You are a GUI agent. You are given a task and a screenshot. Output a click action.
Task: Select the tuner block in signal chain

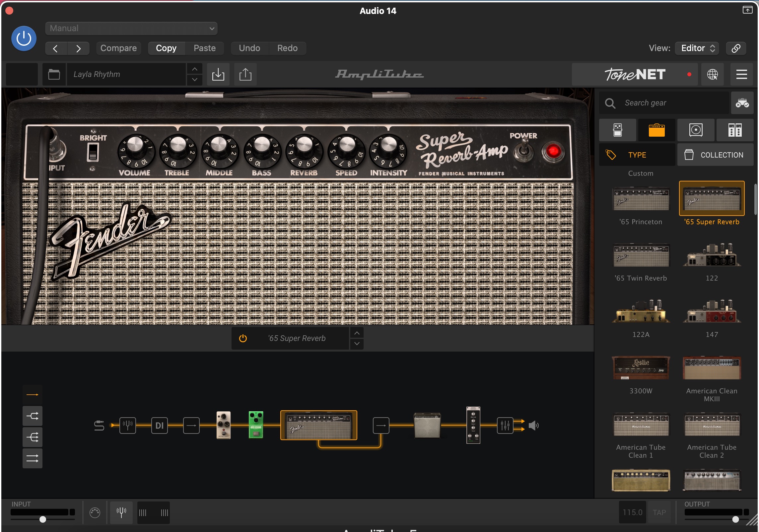[128, 426]
